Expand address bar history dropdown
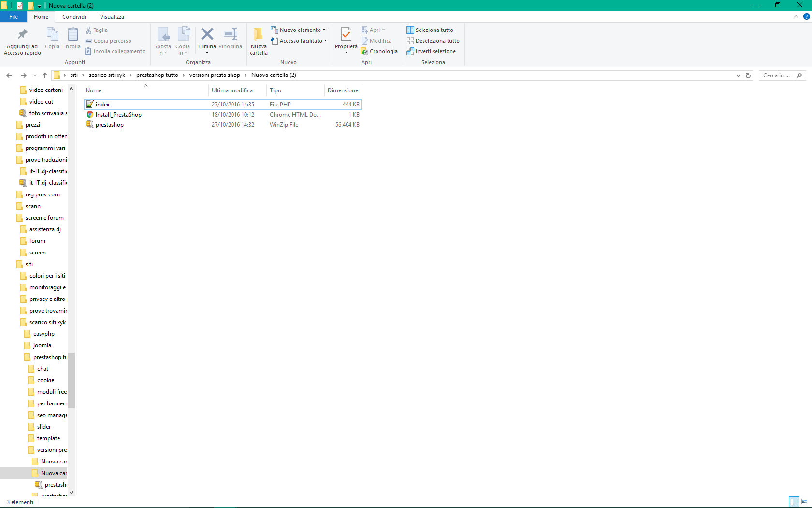This screenshot has height=508, width=812. [739, 75]
